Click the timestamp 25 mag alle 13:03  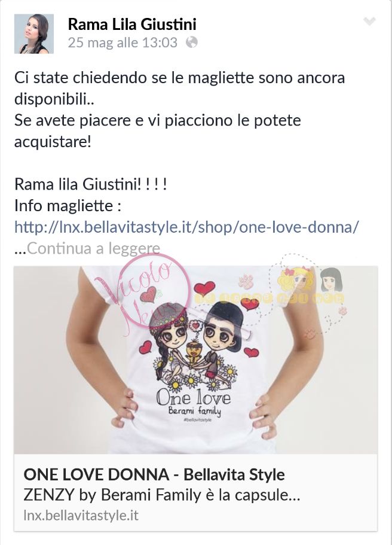(x=122, y=42)
